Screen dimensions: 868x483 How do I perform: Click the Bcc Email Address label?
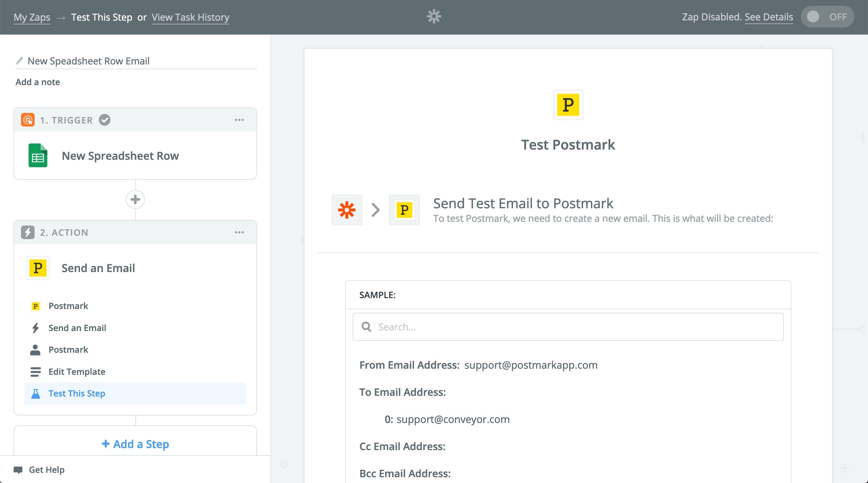(x=405, y=474)
